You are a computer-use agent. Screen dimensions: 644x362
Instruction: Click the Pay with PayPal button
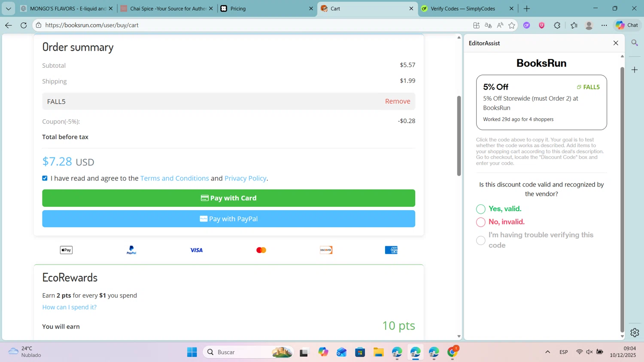coord(228,219)
